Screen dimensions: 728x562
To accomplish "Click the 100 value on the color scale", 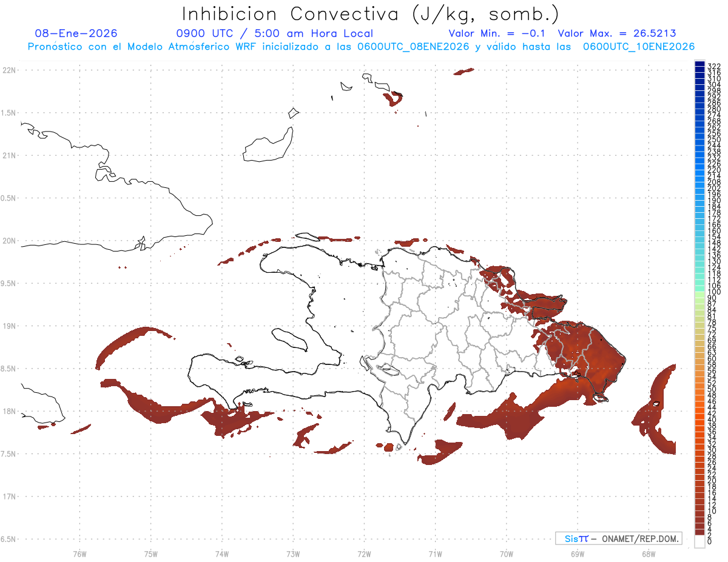I will [714, 292].
